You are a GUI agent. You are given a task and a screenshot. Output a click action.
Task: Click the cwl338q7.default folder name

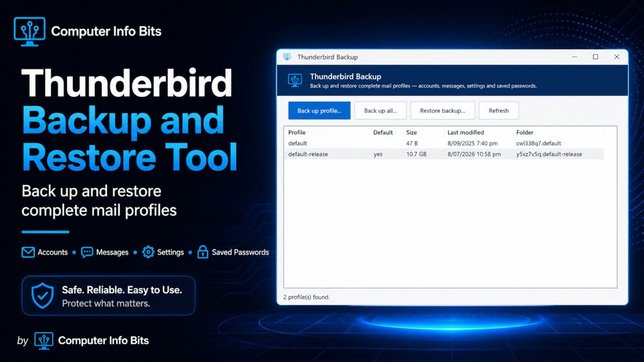[x=538, y=143]
